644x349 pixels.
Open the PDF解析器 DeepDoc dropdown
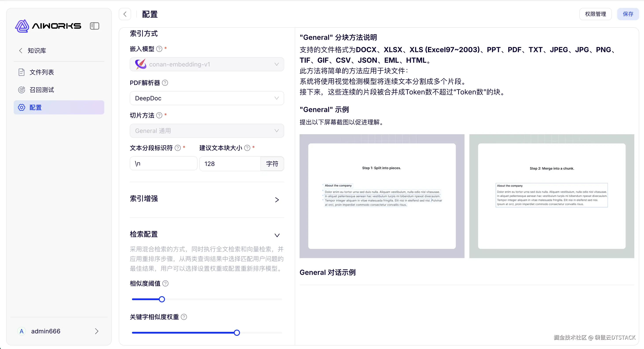click(207, 98)
